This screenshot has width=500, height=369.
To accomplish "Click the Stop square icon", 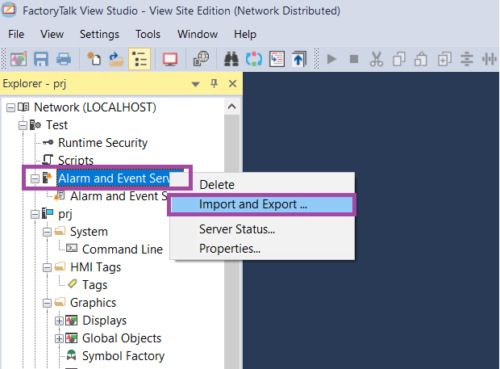I will click(x=354, y=59).
